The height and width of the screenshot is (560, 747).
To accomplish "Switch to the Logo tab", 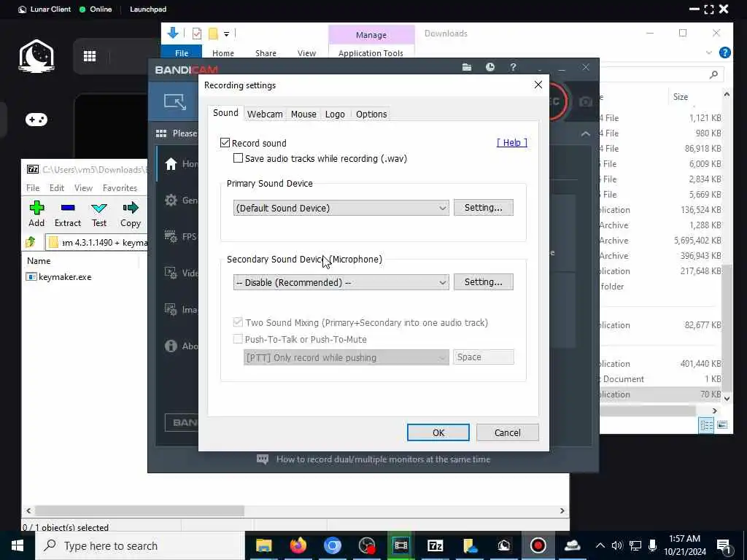I will pyautogui.click(x=335, y=114).
